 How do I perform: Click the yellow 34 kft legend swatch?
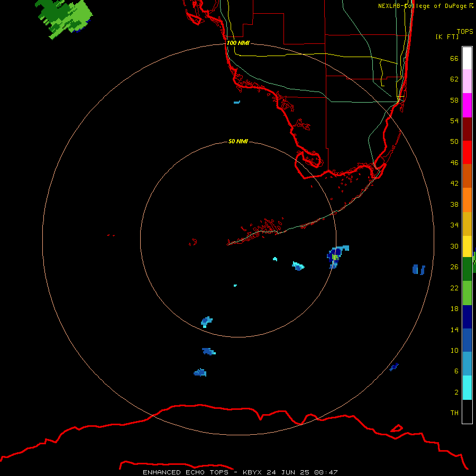click(467, 246)
